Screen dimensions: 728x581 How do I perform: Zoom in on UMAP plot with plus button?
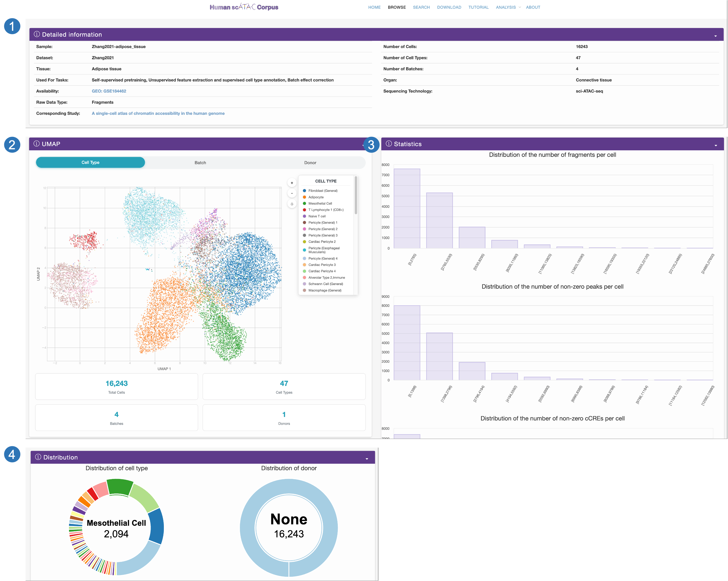(x=292, y=183)
